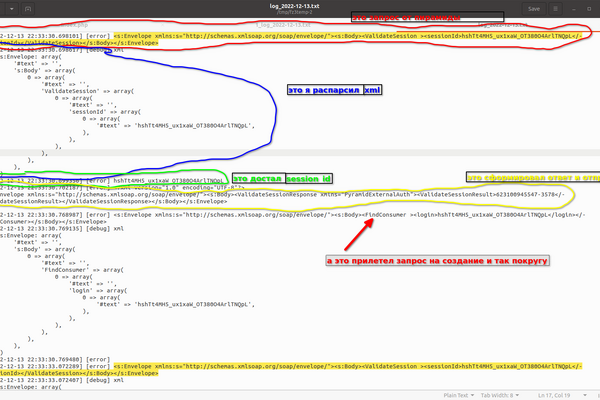This screenshot has width=600, height=400.
Task: Click the red arrow pointing to FindConsumer
Action: pos(360,233)
